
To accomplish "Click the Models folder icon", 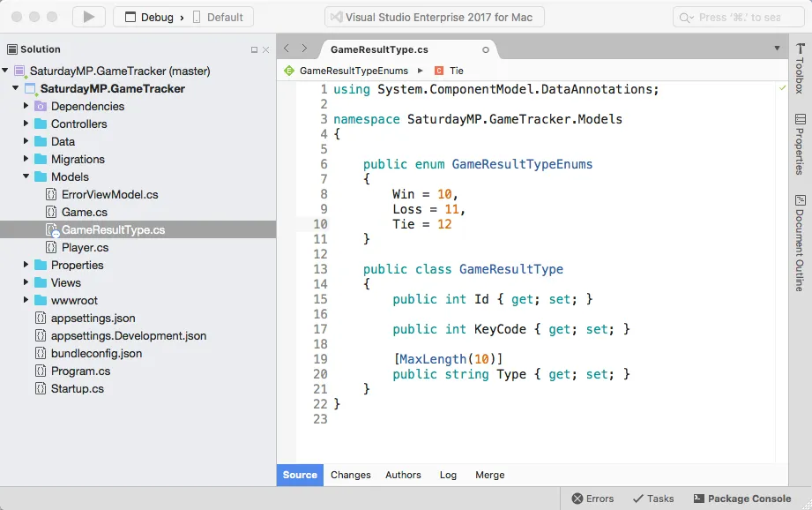I will 41,176.
